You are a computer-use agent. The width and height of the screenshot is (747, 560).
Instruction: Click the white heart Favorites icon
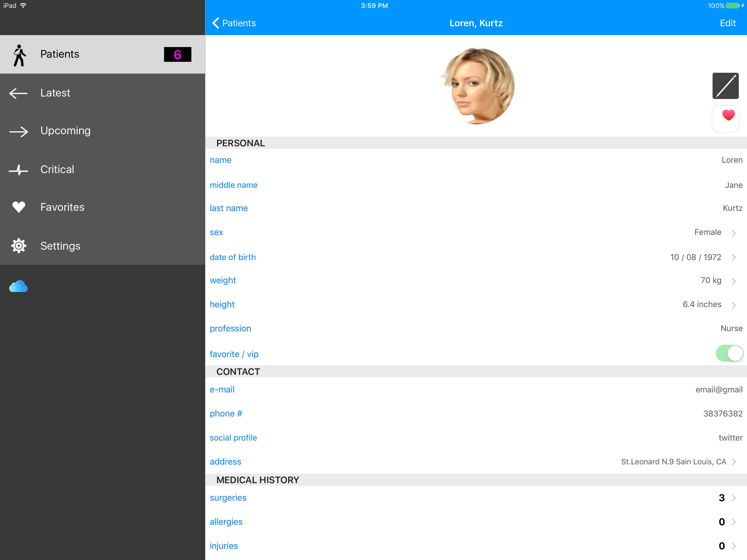(19, 207)
